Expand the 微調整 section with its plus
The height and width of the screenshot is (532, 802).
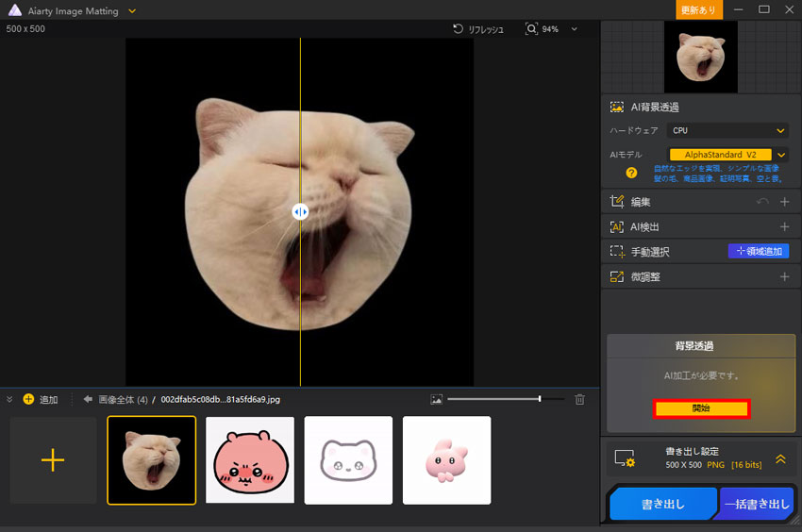point(785,276)
